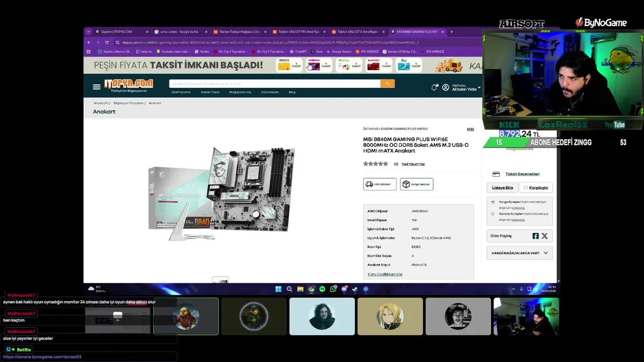Click the ChatGPT bookmark
644x362 pixels.
(298, 51)
